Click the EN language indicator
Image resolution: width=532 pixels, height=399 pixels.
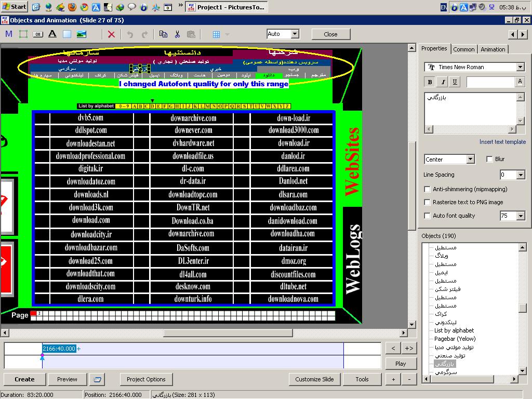tap(444, 7)
